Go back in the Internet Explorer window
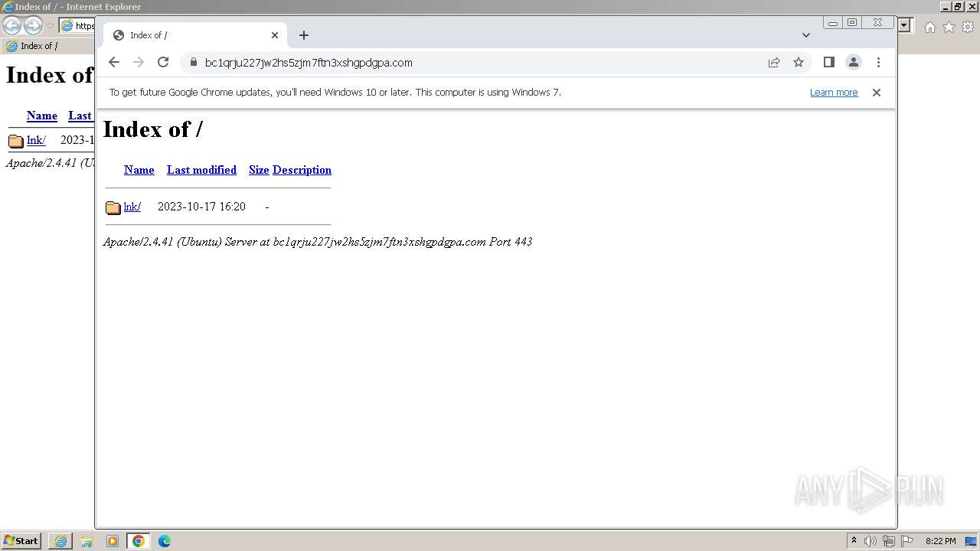The width and height of the screenshot is (980, 551). pyautogui.click(x=11, y=25)
